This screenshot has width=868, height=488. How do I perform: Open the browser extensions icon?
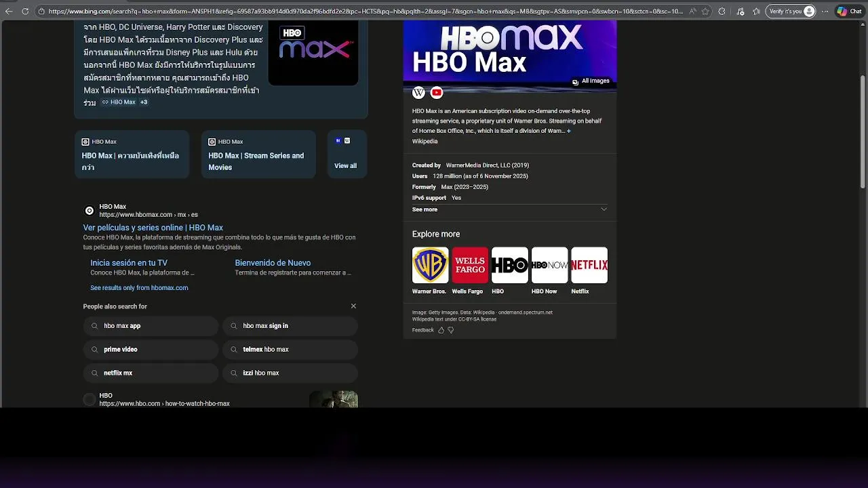[x=722, y=12]
